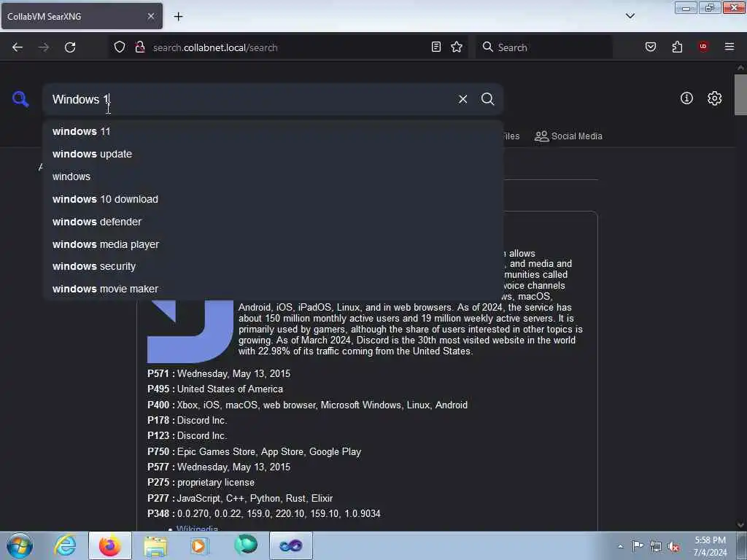747x560 pixels.
Task: Select the CollabVM SearXNG tab
Action: pyautogui.click(x=82, y=16)
